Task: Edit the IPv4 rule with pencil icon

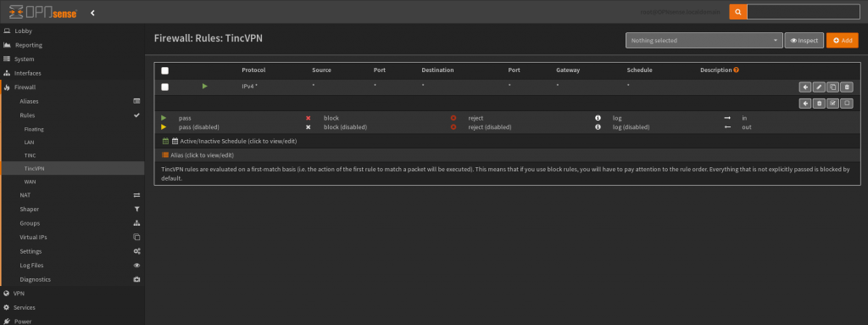Action: [x=819, y=87]
